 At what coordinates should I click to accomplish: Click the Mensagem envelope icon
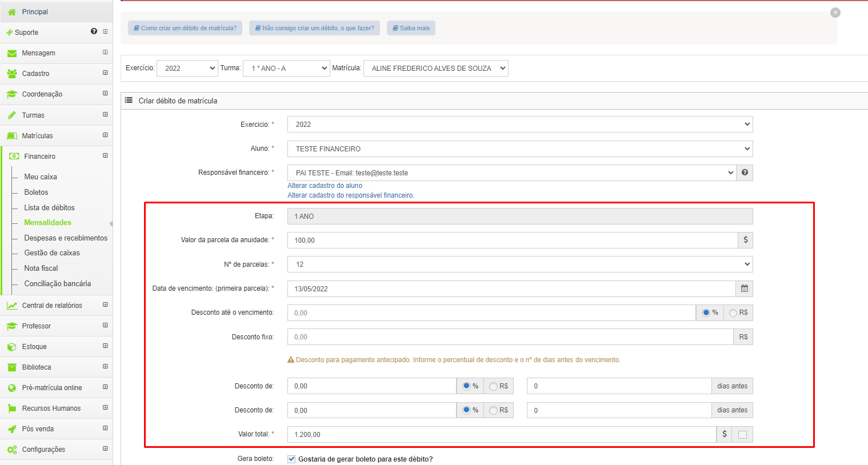(12, 53)
